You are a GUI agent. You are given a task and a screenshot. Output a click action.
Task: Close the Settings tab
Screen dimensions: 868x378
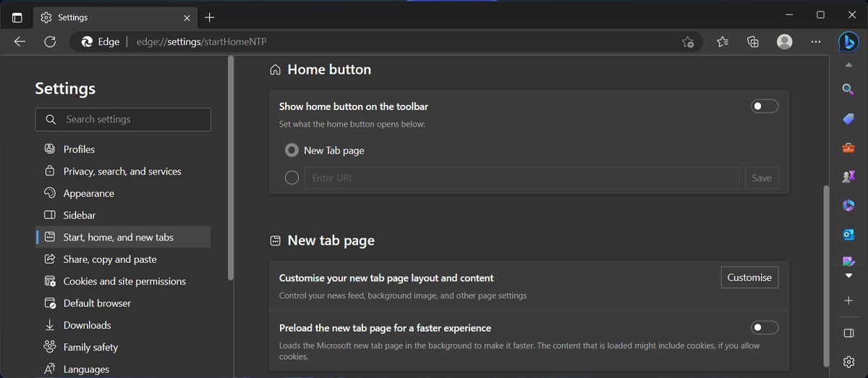click(188, 17)
